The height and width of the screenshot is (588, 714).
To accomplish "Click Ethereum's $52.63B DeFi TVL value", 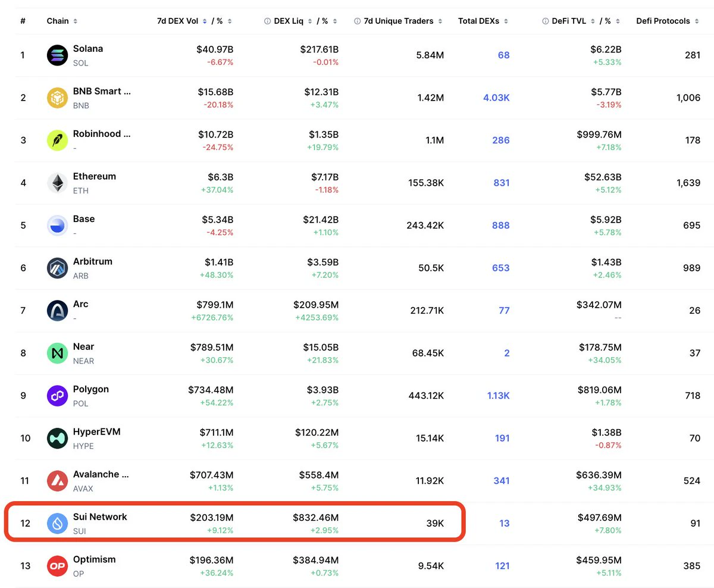I will (x=603, y=177).
